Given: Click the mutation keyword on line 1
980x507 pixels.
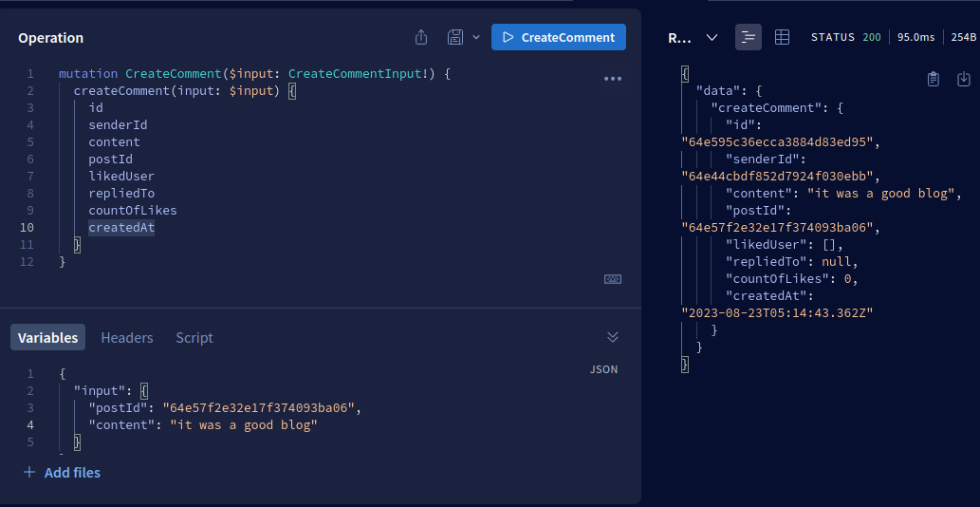Looking at the screenshot, I should pos(88,74).
